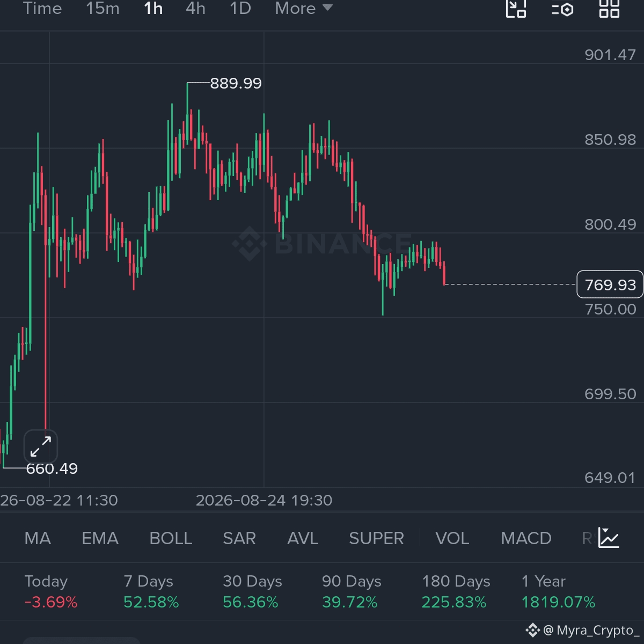Click the 2026-08-24 19:30 time label
The image size is (644, 644).
pos(264,500)
